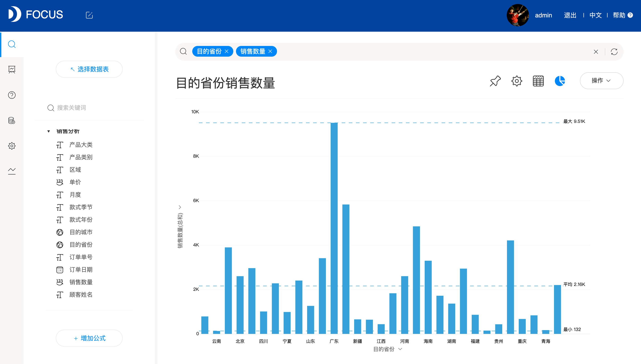Click the FOCUS logo

click(x=35, y=14)
